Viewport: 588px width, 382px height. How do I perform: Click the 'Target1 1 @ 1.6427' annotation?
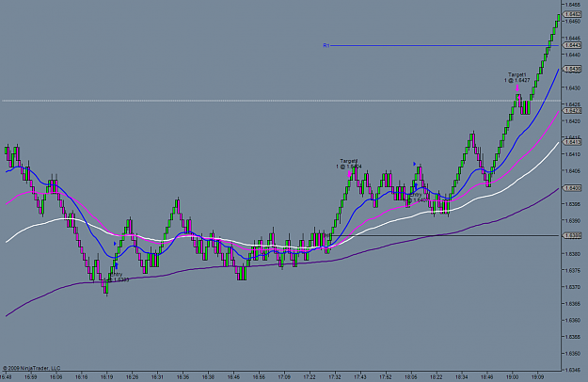tap(517, 77)
